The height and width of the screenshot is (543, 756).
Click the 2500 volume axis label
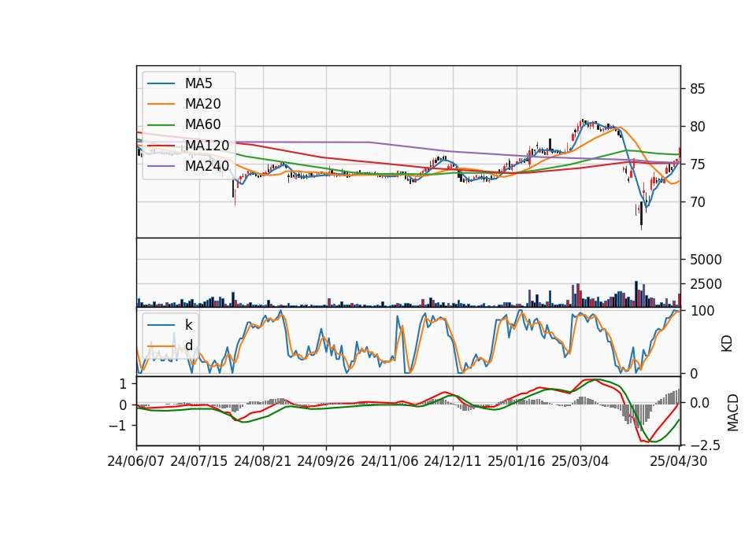pos(706,284)
